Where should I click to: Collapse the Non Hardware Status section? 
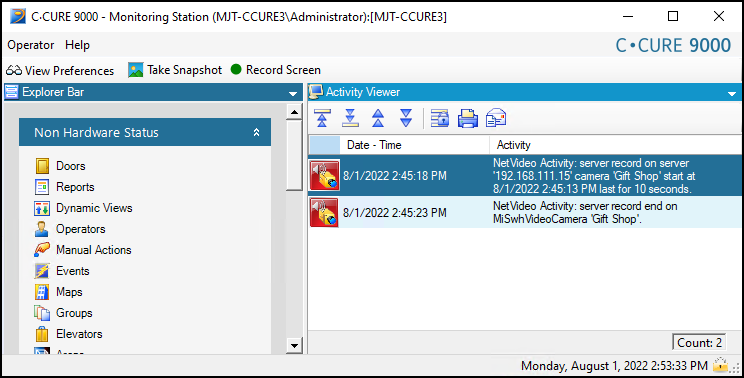pyautogui.click(x=256, y=132)
